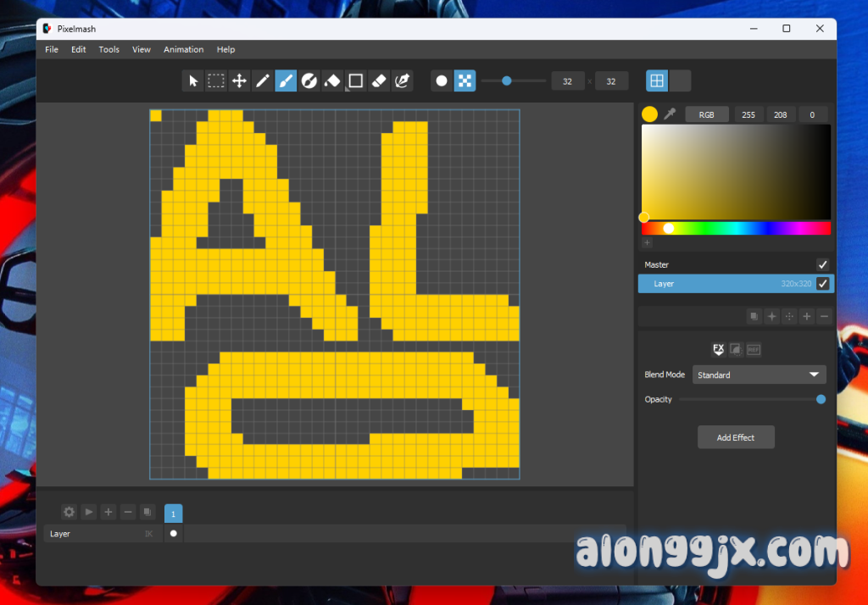Toggle the pixel grid display button

point(656,81)
